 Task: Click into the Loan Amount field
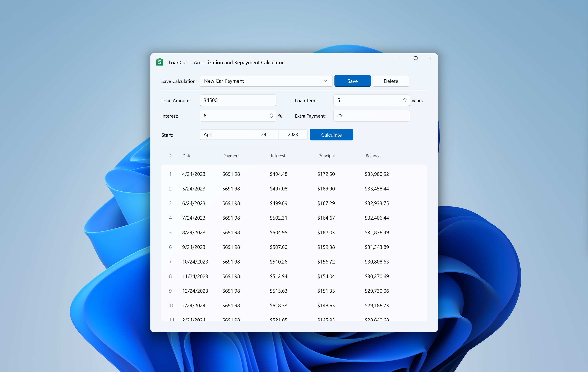pos(238,100)
